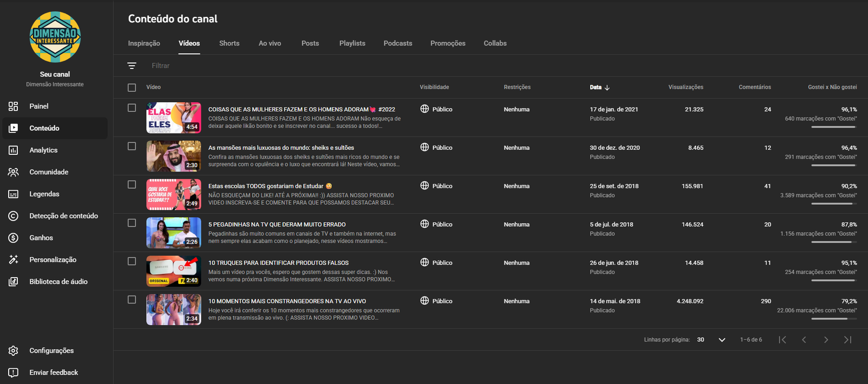Open visibility Público setting of first video
The image size is (868, 384).
tap(437, 109)
